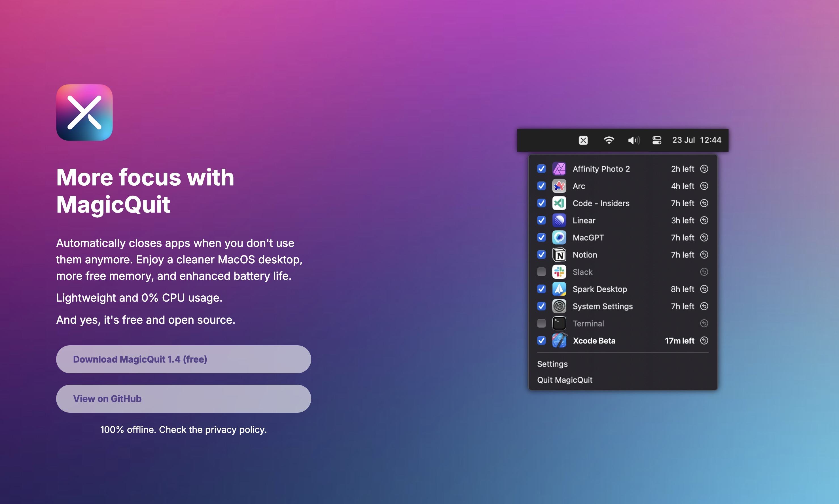Click the large MagicQuit app logo
Screen dimensions: 839x504
click(x=84, y=113)
